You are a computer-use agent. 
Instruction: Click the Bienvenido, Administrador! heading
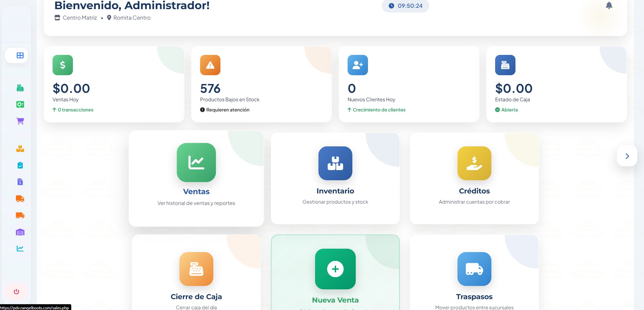(132, 5)
